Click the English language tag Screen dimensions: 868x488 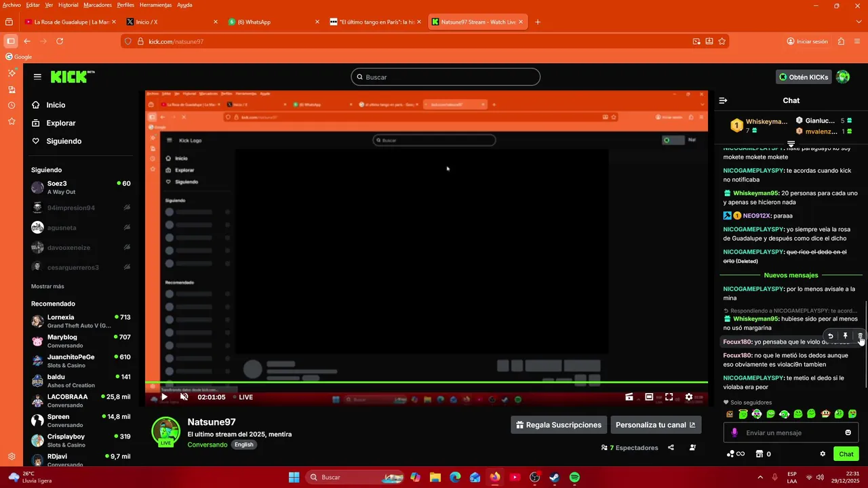click(x=243, y=445)
